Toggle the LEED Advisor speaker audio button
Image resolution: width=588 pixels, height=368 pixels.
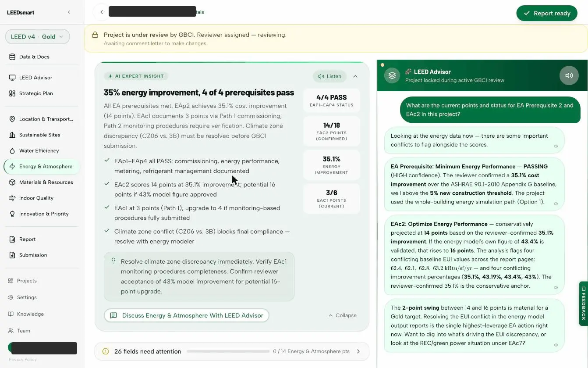pos(569,75)
